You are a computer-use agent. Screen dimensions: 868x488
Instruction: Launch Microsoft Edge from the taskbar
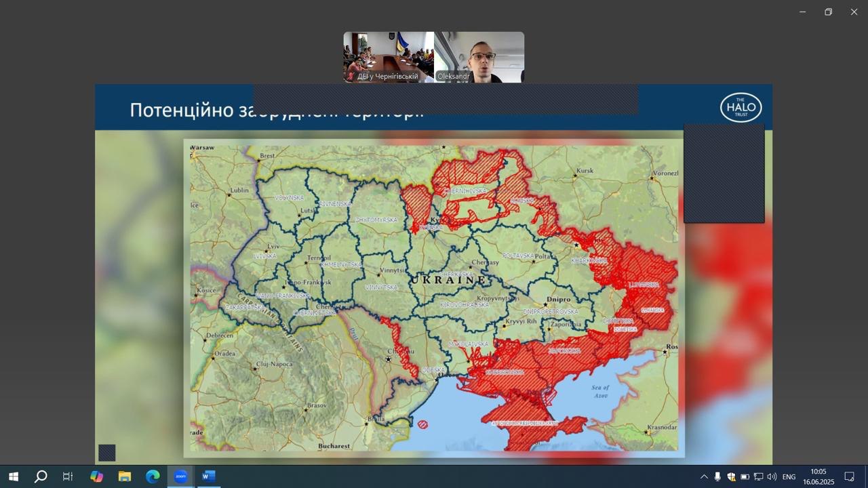point(153,476)
